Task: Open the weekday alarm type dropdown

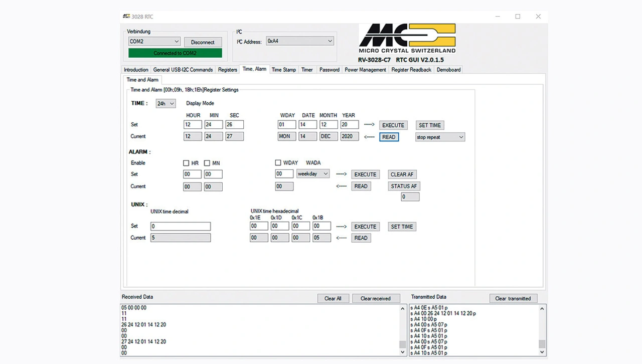Action: coord(313,174)
